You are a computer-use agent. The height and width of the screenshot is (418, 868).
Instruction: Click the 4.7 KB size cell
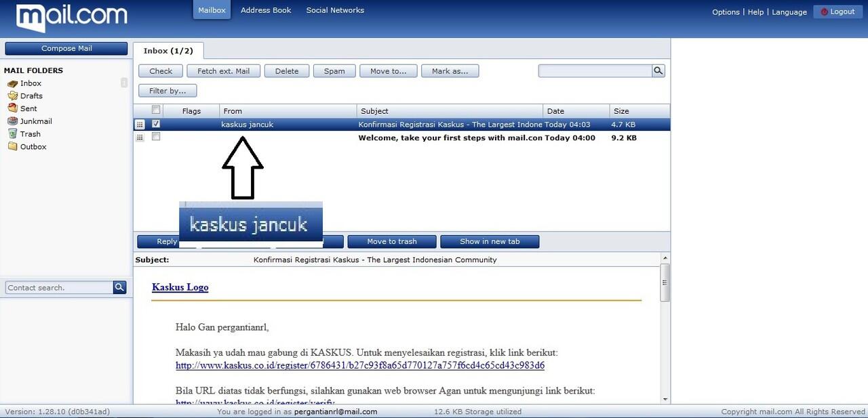pyautogui.click(x=623, y=125)
